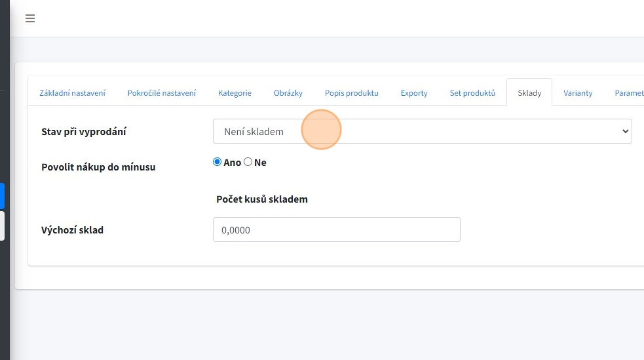Screen dimensions: 644x360
Task: Click the active Sklady tab
Action: click(x=529, y=93)
